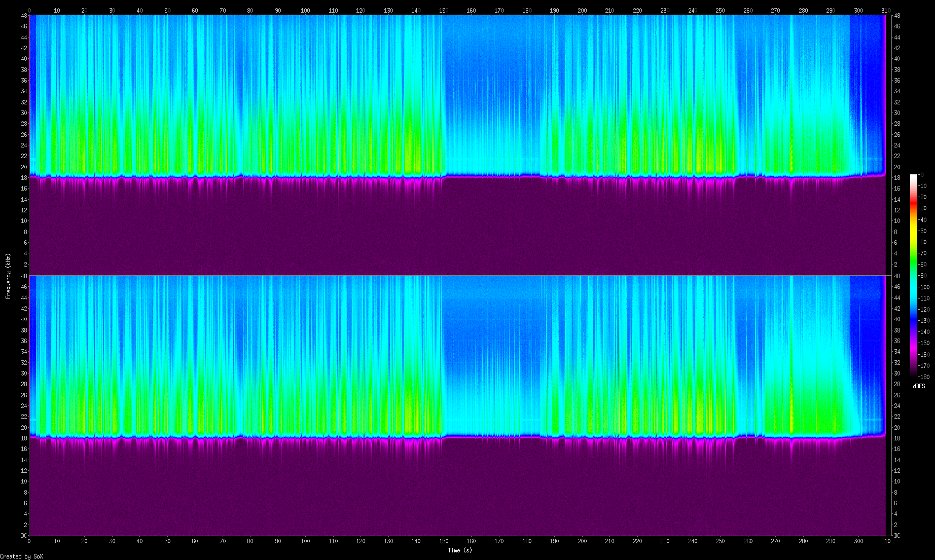Click the 200 tick on the top time axis
Screen dimensions: 935x560
click(x=582, y=10)
